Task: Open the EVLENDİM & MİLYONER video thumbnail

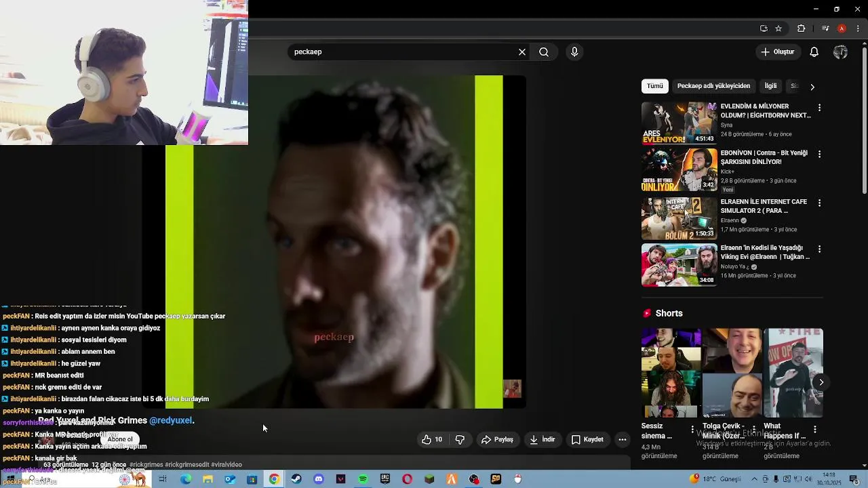Action: pyautogui.click(x=679, y=123)
